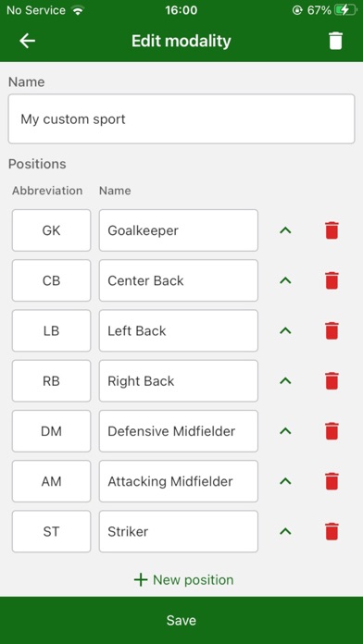This screenshot has width=363, height=644.
Task: Delete the Defensive Midfielder position
Action: [332, 431]
